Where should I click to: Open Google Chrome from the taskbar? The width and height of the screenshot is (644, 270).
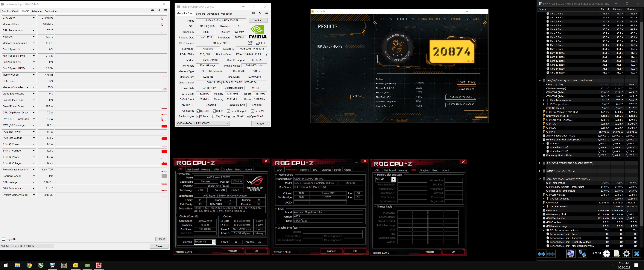click(29, 265)
